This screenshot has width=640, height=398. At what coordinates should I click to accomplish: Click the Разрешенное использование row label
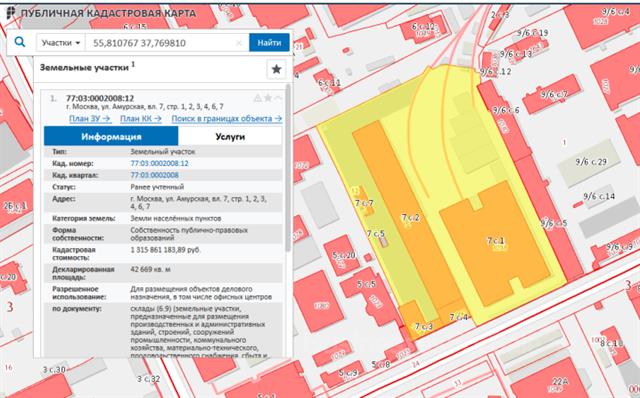click(79, 293)
